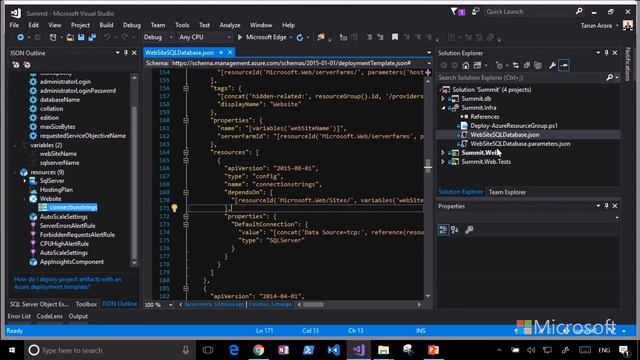The image size is (640, 360).
Task: Click the Open File folder icon in toolbar
Action: pyautogui.click(x=70, y=37)
